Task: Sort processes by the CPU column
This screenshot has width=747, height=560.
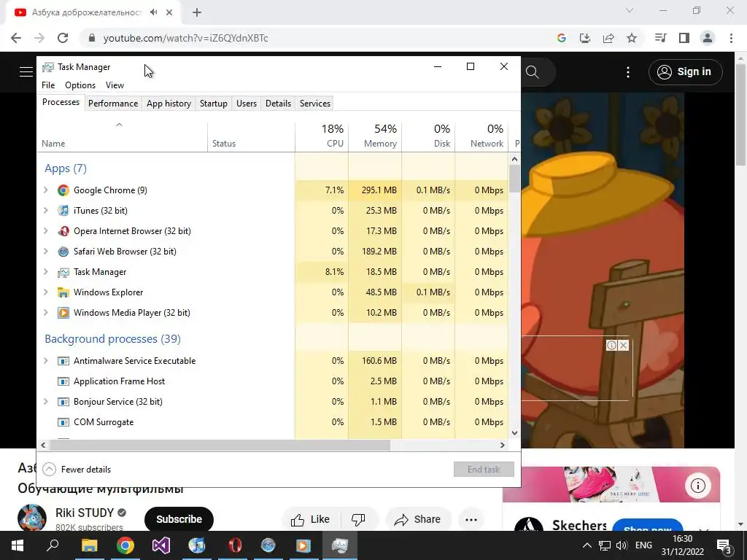Action: pos(322,136)
